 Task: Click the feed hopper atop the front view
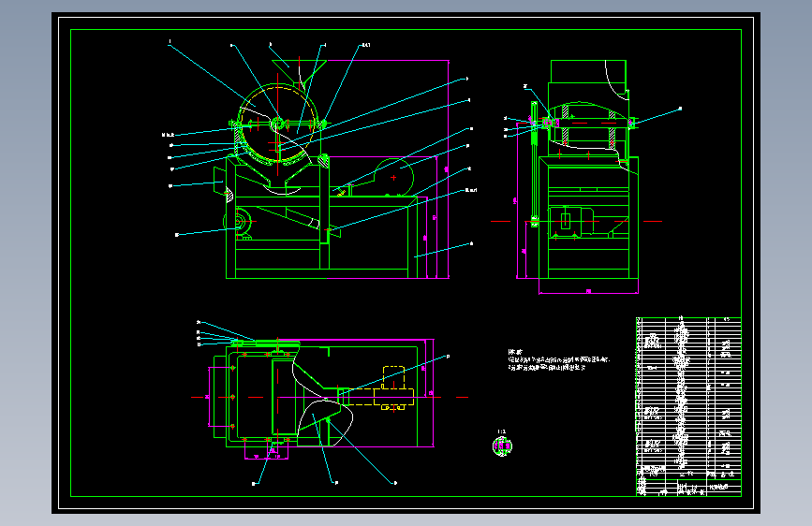tap(299, 73)
